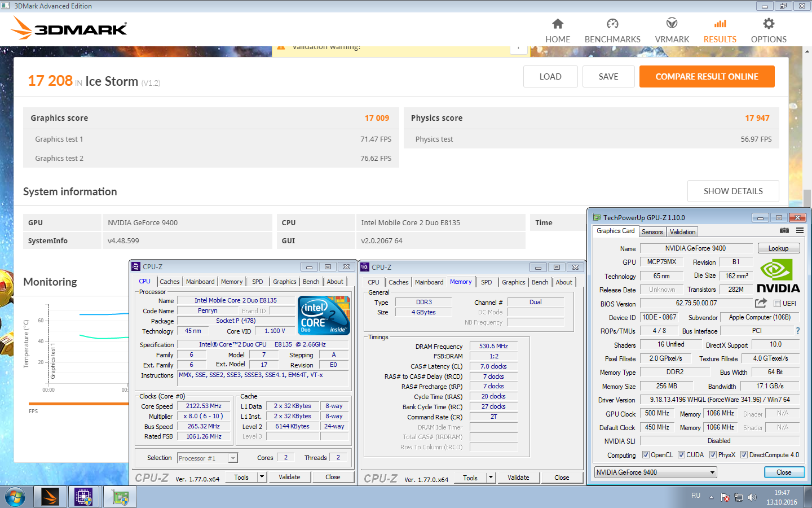
Task: Open Tools dropdown arrow in left CPU-Z
Action: (x=262, y=477)
